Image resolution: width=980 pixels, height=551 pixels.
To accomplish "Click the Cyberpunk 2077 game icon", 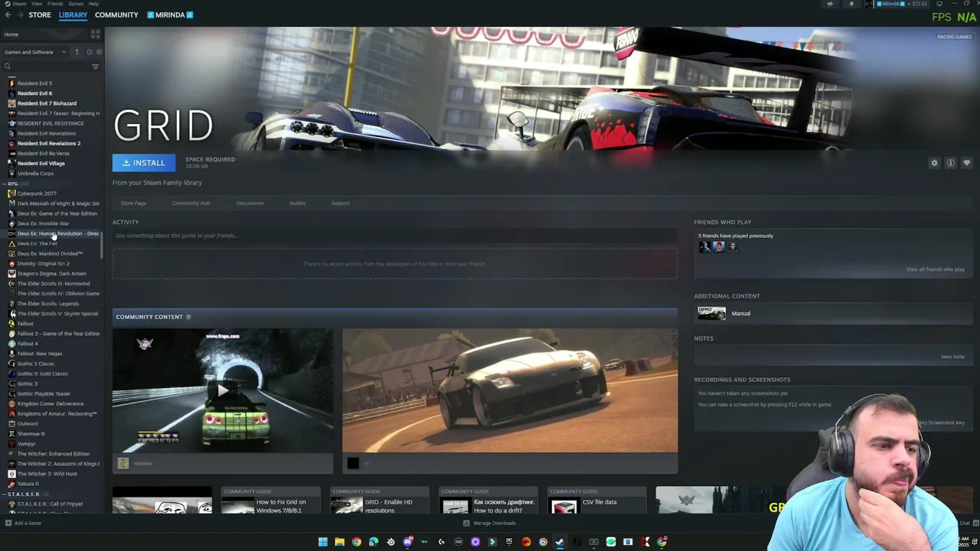I will (x=11, y=194).
